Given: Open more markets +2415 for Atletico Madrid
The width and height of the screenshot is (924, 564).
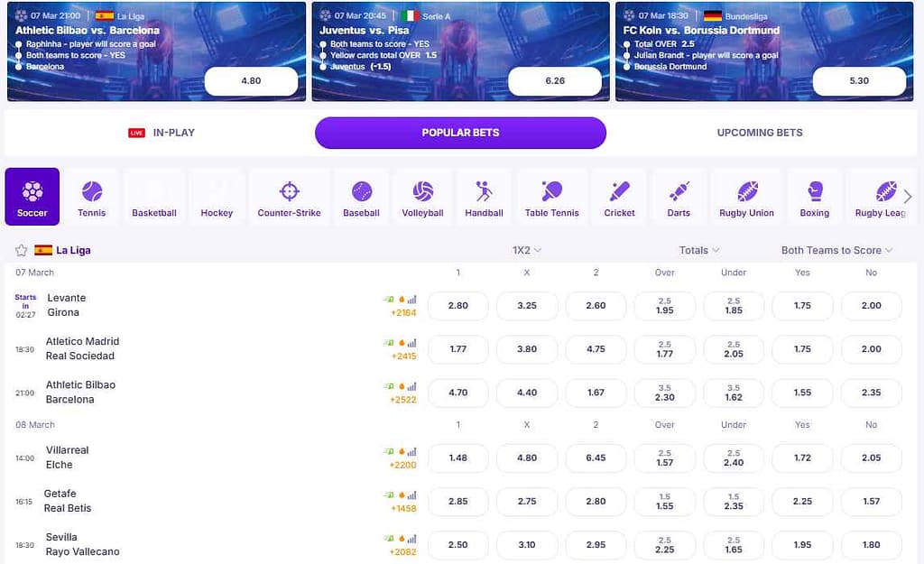Looking at the screenshot, I should pyautogui.click(x=403, y=356).
